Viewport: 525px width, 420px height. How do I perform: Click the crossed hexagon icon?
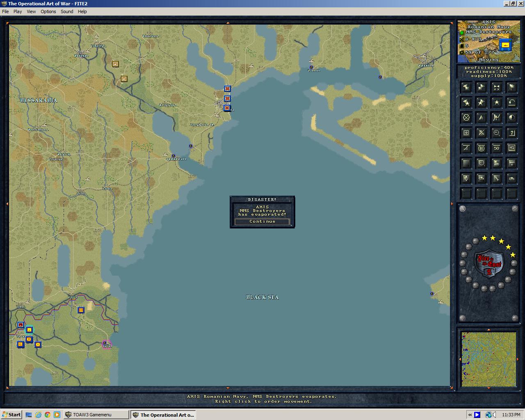466,118
